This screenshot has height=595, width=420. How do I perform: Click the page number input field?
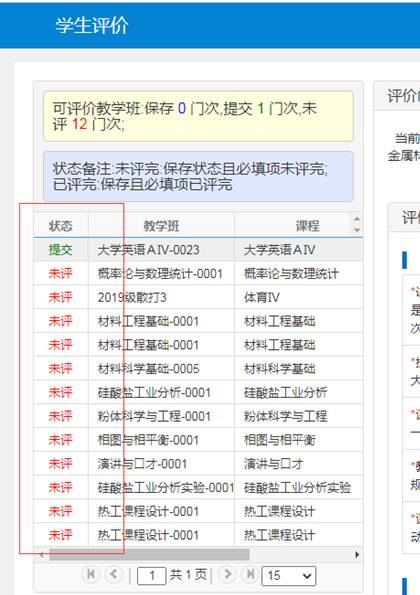click(x=151, y=576)
